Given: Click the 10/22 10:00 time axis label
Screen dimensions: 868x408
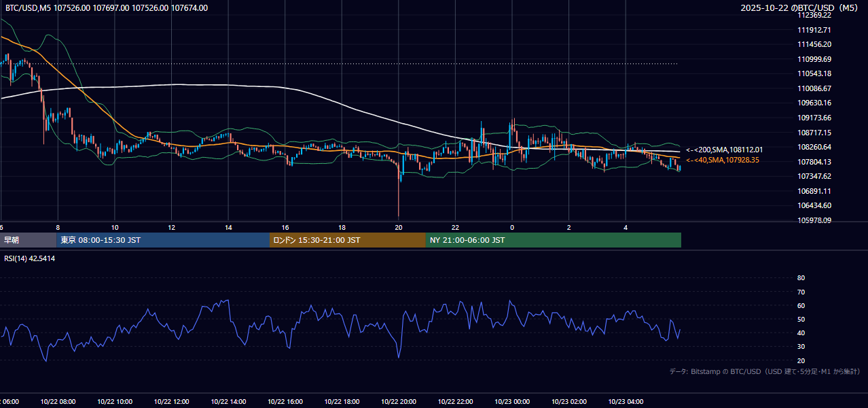Looking at the screenshot, I should coord(115,402).
